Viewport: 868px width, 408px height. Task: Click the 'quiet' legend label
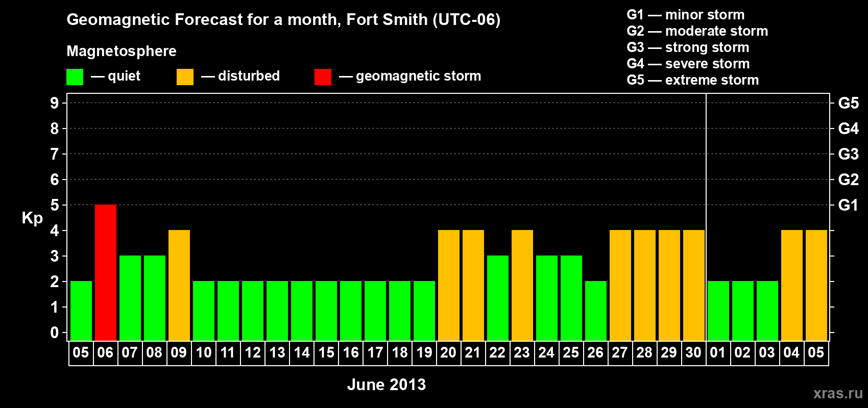(124, 76)
